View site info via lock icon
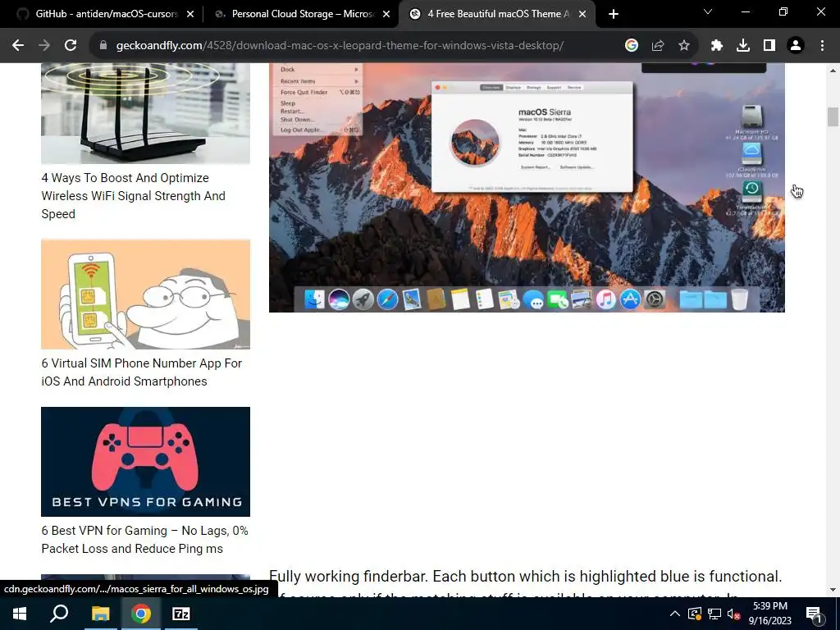840x630 pixels. (x=103, y=46)
